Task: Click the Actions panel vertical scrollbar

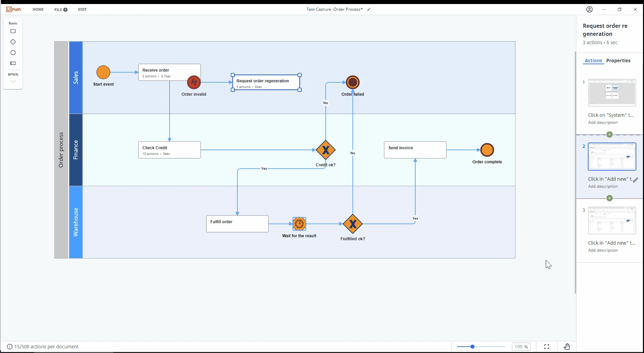Action: coord(575,172)
